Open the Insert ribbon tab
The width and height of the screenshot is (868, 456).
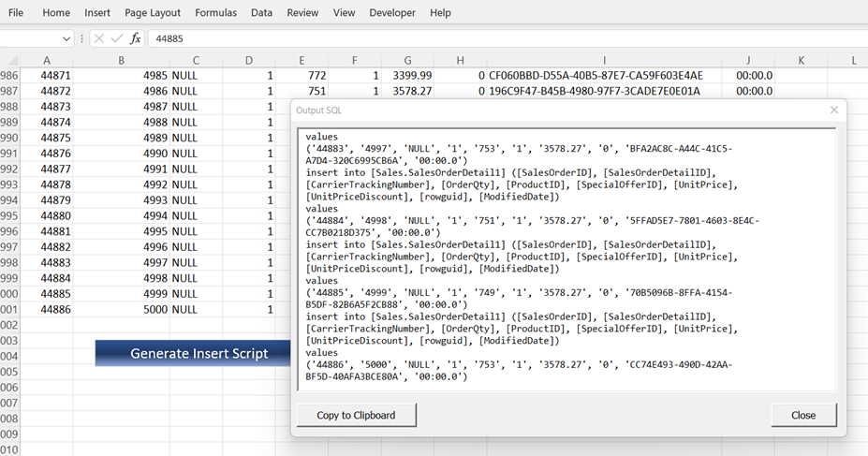[x=96, y=12]
